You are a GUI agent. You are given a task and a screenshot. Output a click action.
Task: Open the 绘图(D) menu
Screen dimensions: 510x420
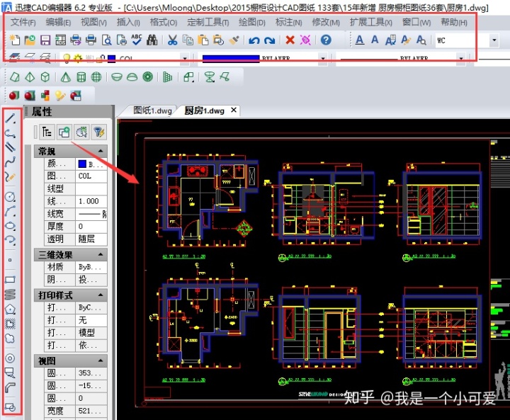tap(252, 22)
